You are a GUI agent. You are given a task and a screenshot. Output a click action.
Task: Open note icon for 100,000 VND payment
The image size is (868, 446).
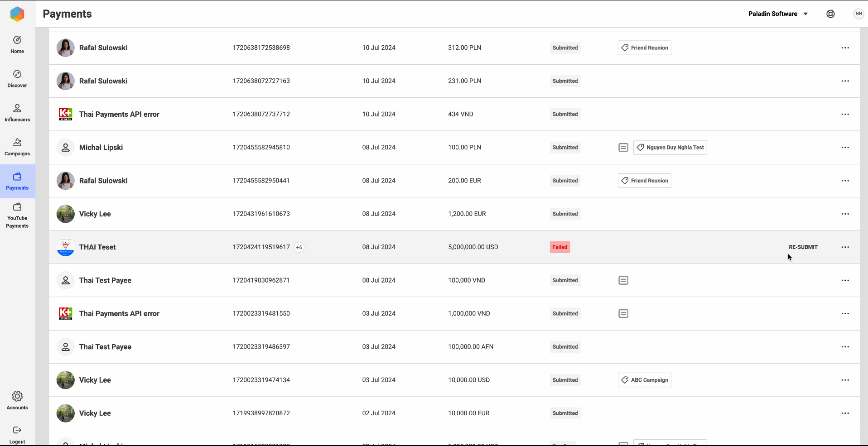[623, 280]
